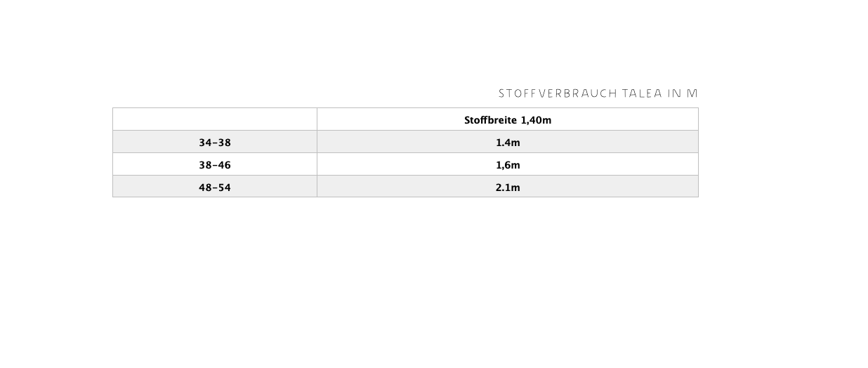This screenshot has width=868, height=368.
Task: Click the number 54 in the last size range
Action: pyautogui.click(x=224, y=188)
